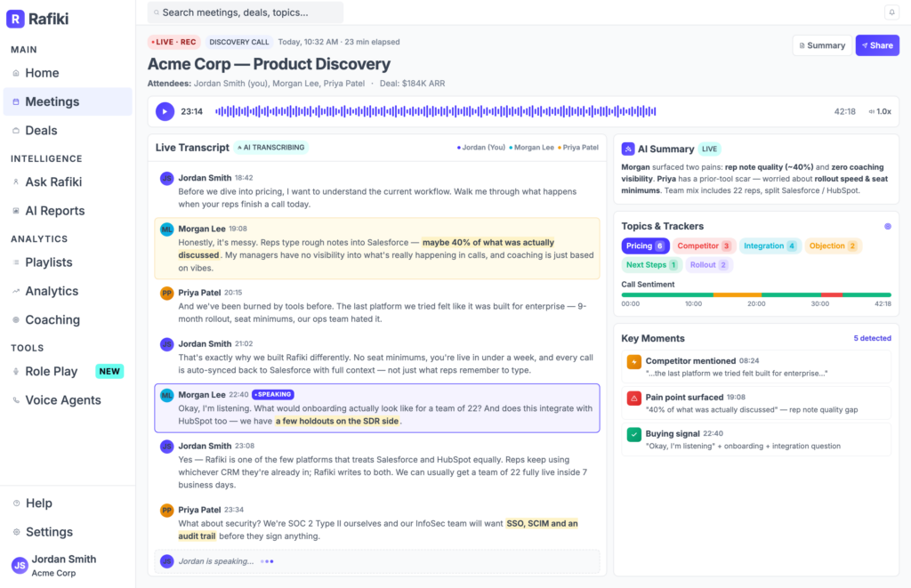Click Jordan Smith avatar at 18:42
This screenshot has height=588, width=911.
click(x=166, y=179)
